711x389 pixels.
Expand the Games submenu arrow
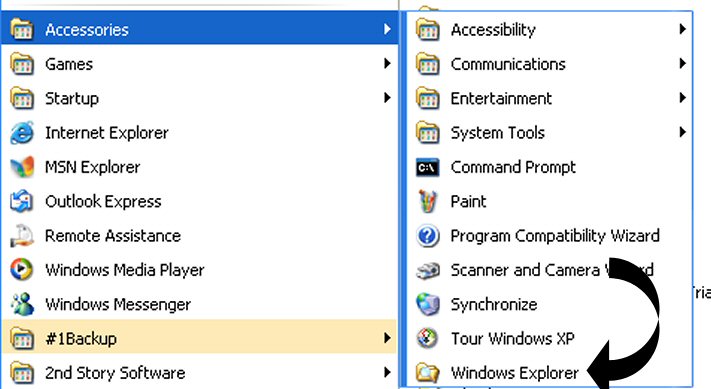387,63
